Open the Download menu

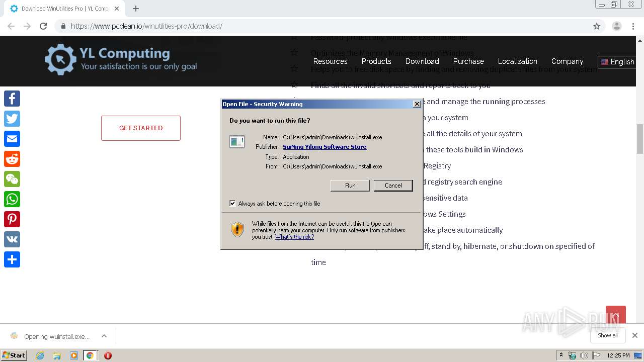(422, 61)
